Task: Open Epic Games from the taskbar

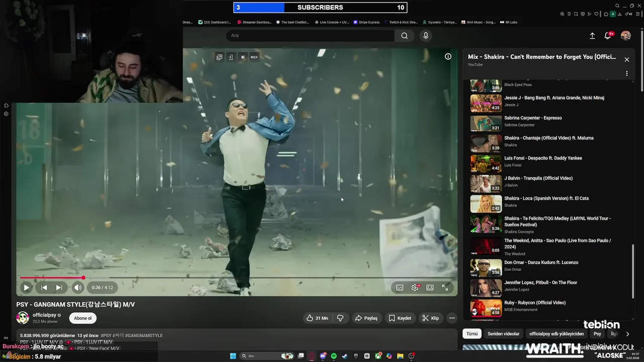Action: pos(356,356)
